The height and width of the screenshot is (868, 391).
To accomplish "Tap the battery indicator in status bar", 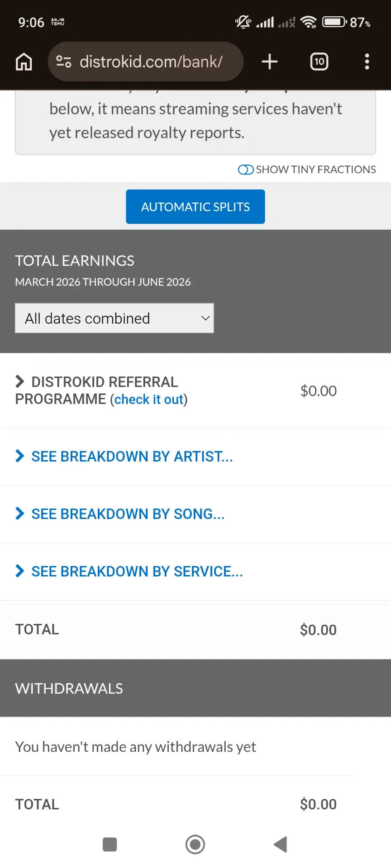I will [x=334, y=22].
